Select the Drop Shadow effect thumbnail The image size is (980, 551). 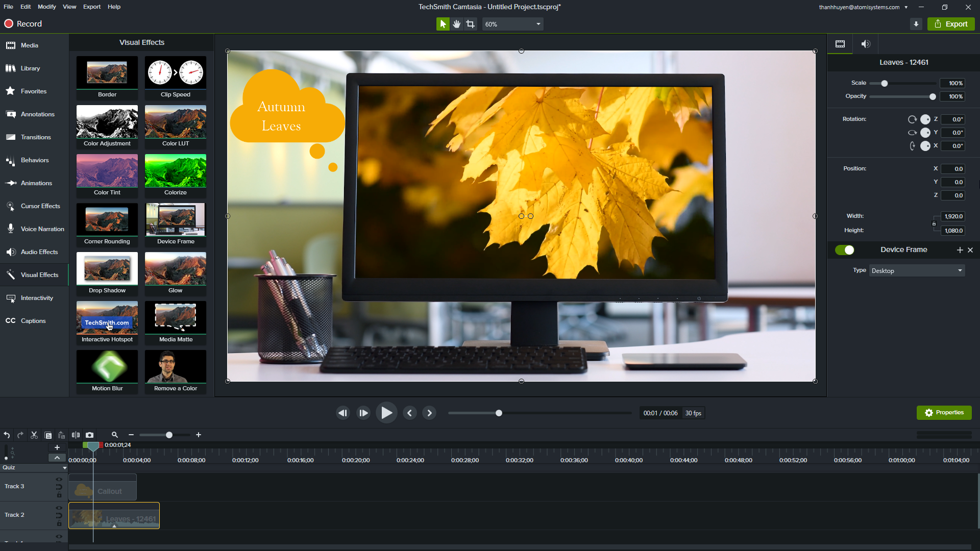coord(107,268)
